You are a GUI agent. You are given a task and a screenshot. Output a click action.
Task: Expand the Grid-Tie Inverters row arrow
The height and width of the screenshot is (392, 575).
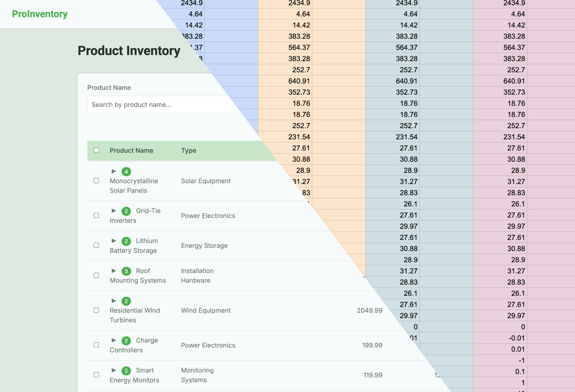[114, 211]
